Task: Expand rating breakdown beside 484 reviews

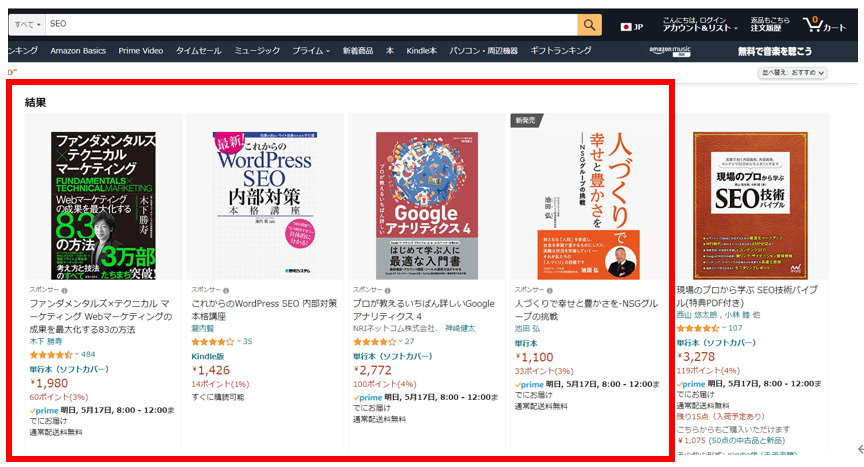Action: pyautogui.click(x=77, y=354)
